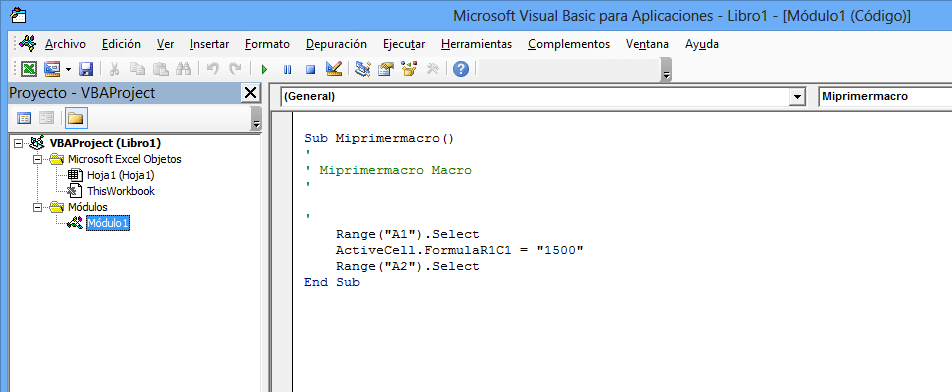Select Módulo1 in project tree

pyautogui.click(x=107, y=223)
